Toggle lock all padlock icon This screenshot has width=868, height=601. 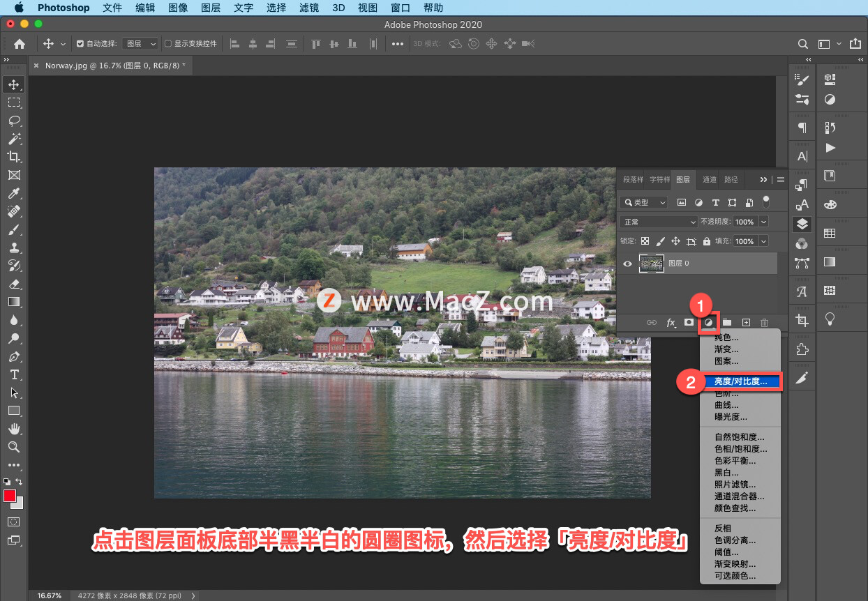[x=707, y=241]
